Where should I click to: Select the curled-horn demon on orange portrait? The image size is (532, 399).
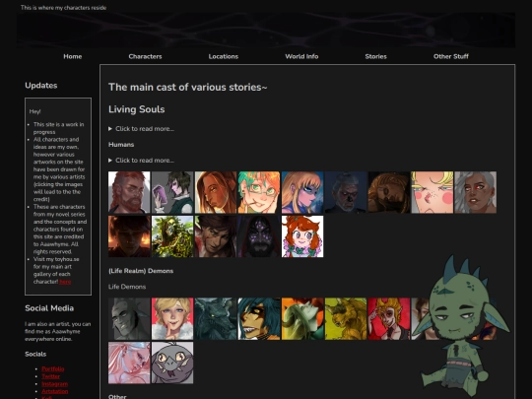(302, 319)
